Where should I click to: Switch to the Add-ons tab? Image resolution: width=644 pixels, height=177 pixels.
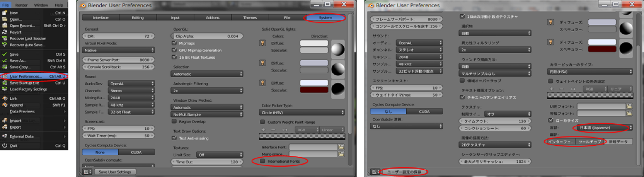click(x=212, y=18)
